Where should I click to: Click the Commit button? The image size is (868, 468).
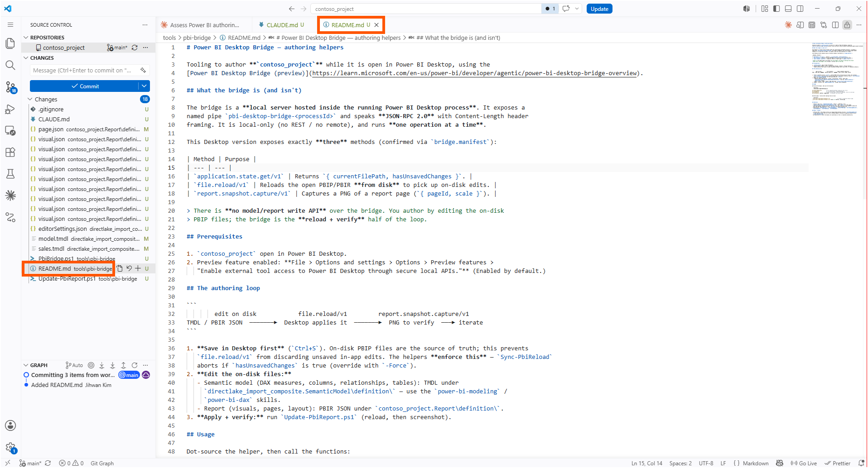pyautogui.click(x=84, y=86)
